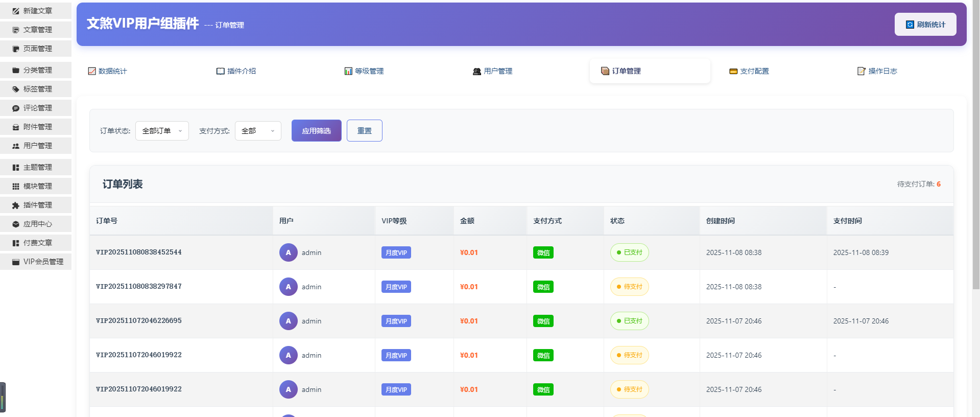
Task: Expand the 支付方式 dropdown
Action: (x=258, y=131)
